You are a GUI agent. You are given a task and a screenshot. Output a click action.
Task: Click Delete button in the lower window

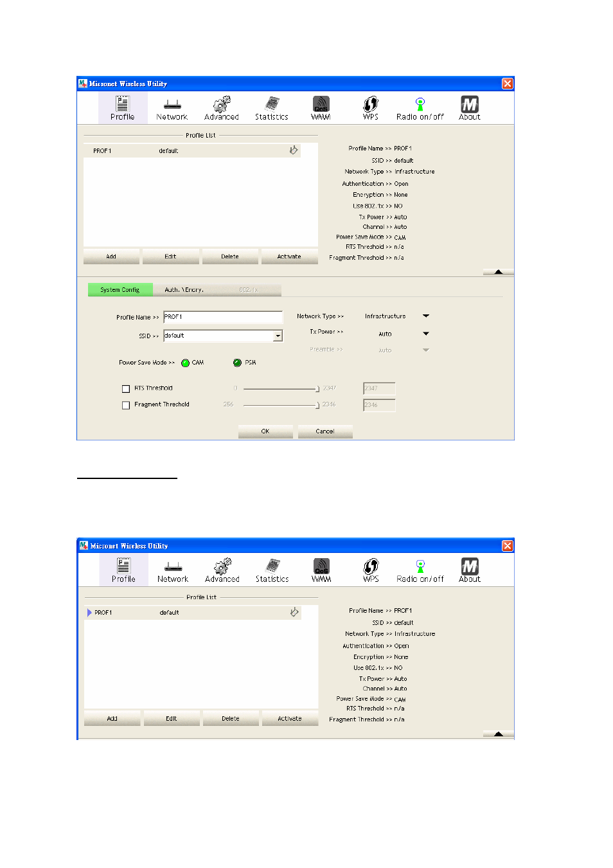point(231,719)
